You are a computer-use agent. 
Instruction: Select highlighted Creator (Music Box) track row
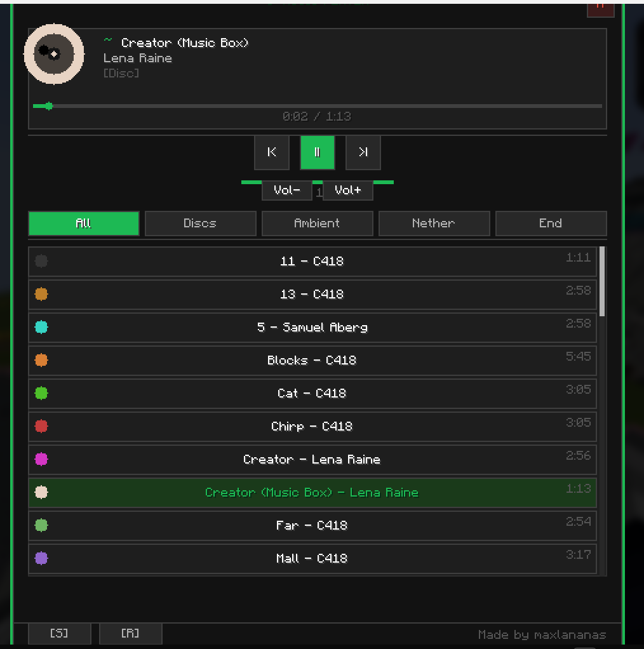(x=312, y=493)
